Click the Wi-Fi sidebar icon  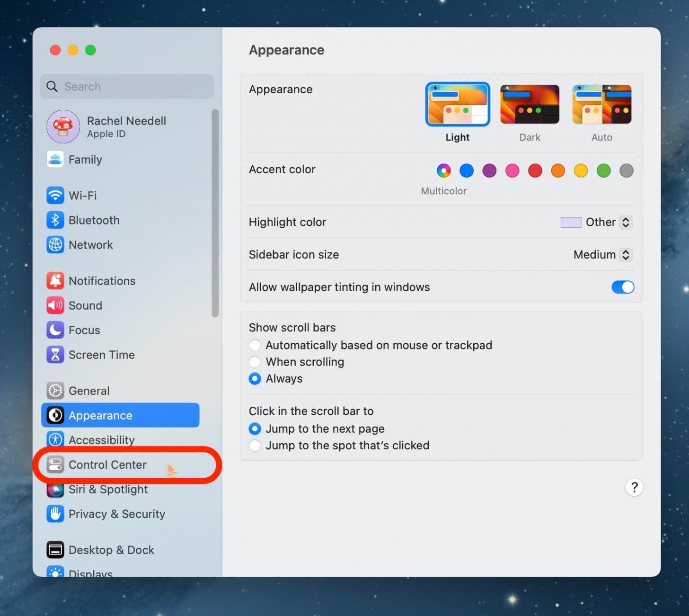pyautogui.click(x=55, y=195)
